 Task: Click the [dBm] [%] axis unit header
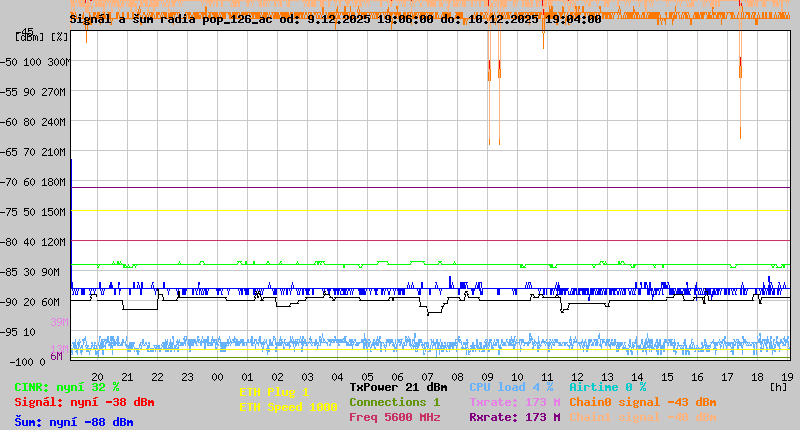(43, 37)
